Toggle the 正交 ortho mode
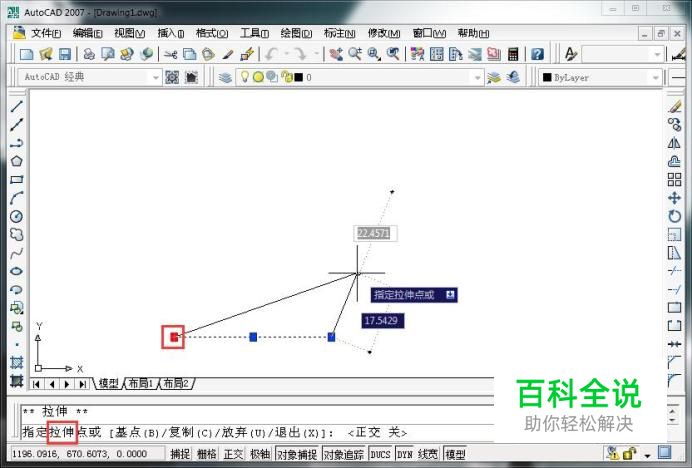Viewport: 692px width, 468px height. 233,454
